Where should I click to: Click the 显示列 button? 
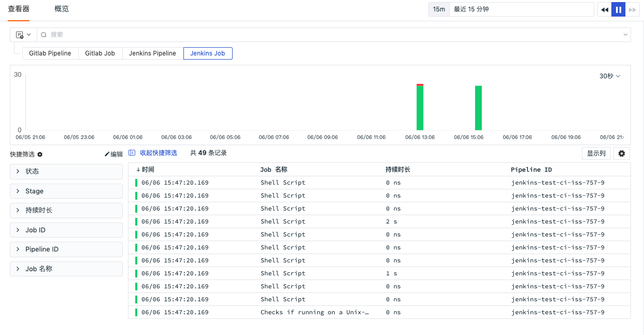[596, 153]
